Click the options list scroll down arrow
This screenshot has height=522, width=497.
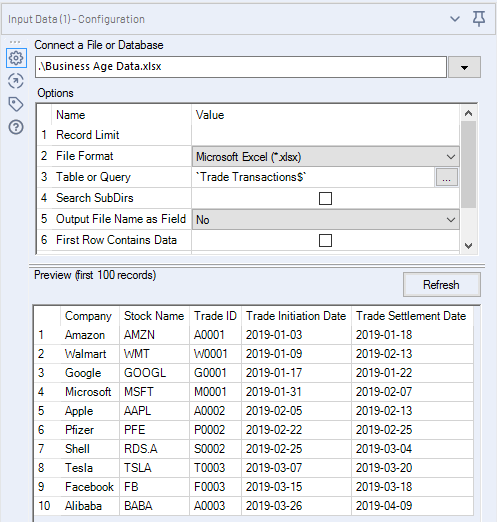click(468, 246)
